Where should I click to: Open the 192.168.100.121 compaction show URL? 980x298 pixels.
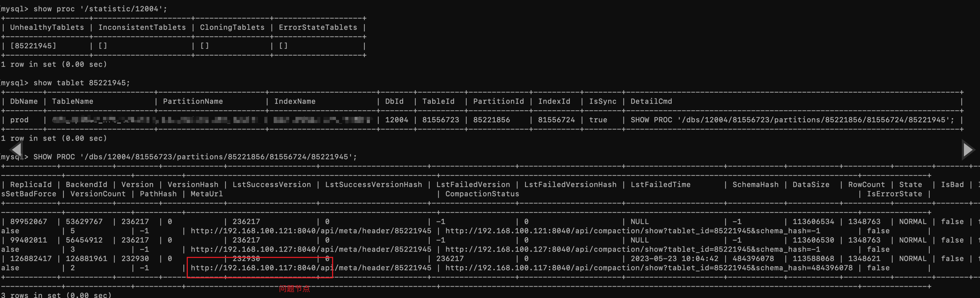pyautogui.click(x=633, y=231)
